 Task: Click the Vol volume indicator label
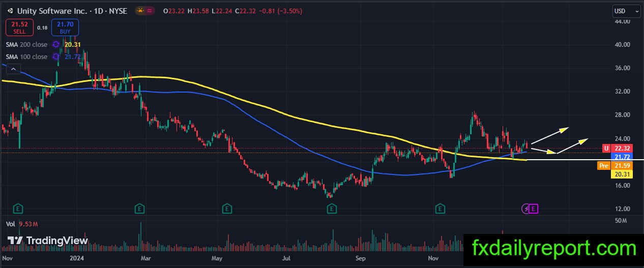coord(10,224)
